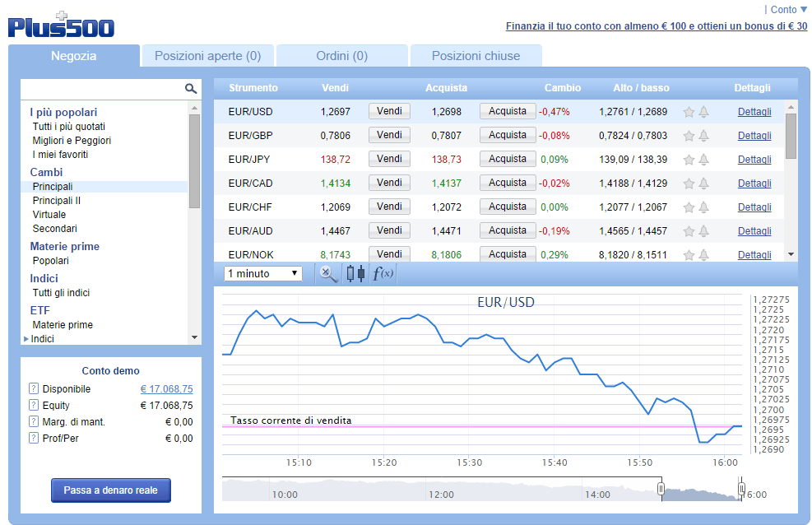Select Principali II under Cambi
This screenshot has width=812, height=525.
point(57,200)
